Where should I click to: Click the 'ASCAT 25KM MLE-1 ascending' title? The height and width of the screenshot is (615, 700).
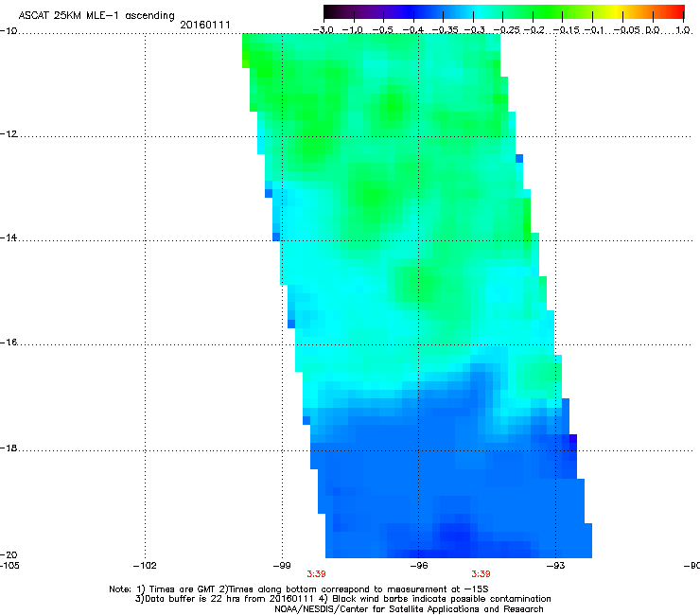point(96,16)
